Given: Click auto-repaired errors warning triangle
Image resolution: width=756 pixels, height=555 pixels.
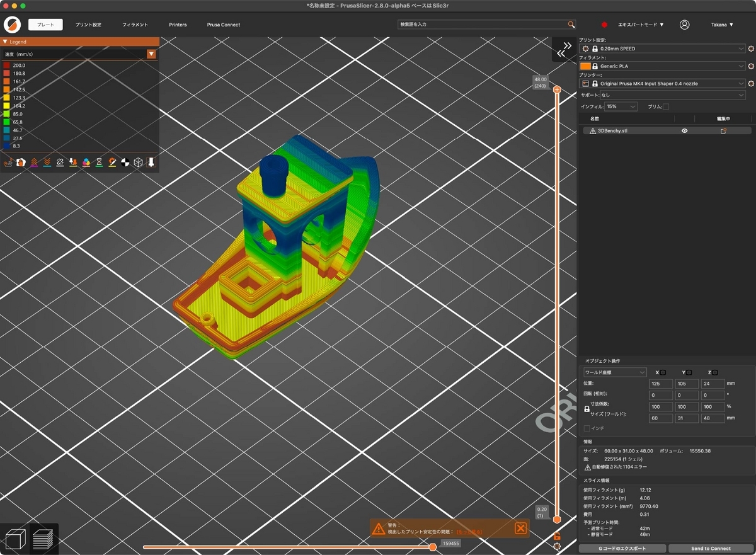Looking at the screenshot, I should (x=588, y=467).
